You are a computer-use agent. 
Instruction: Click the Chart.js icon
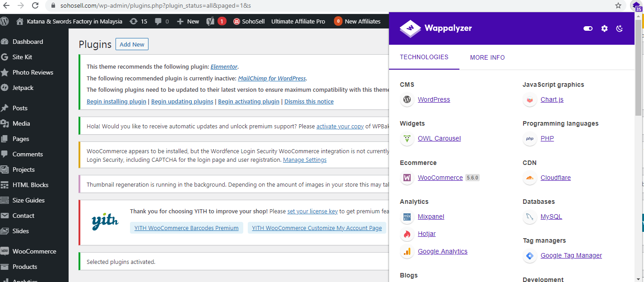530,99
